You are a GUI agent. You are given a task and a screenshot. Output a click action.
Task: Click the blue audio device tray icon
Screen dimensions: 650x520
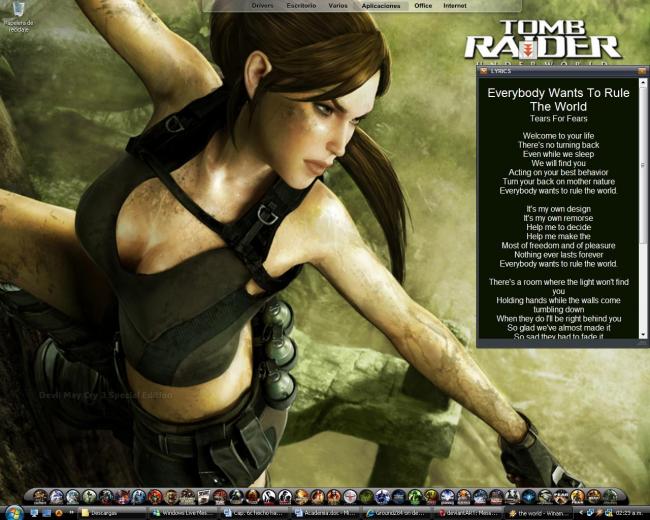tap(590, 513)
